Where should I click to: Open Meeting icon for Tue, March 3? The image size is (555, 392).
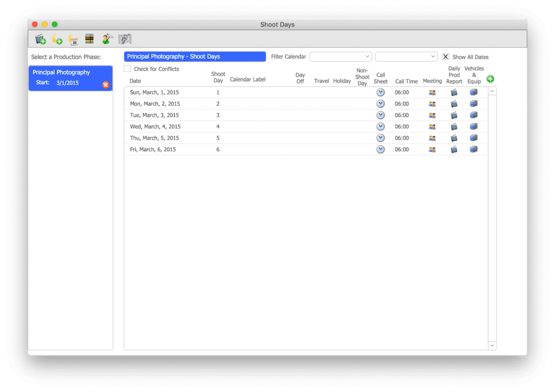(x=432, y=115)
